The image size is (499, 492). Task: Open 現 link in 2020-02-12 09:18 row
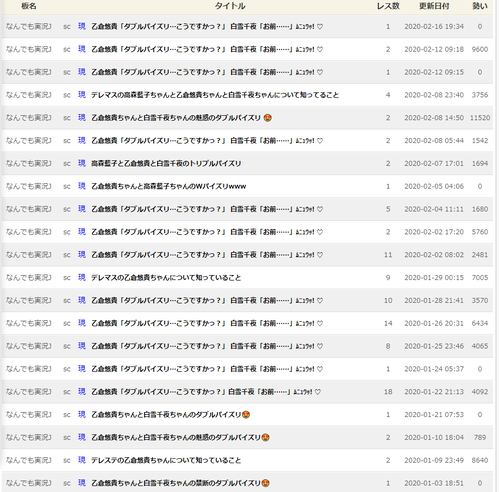tap(82, 49)
